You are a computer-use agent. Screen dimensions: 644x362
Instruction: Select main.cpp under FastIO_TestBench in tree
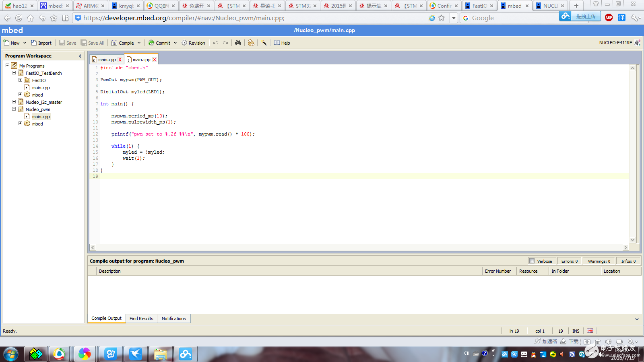coord(41,88)
